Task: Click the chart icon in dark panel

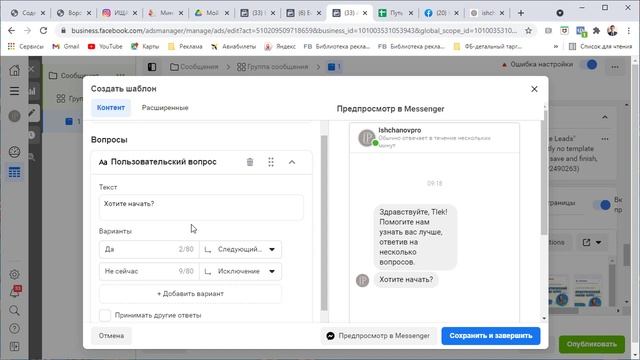Action: pyautogui.click(x=33, y=91)
